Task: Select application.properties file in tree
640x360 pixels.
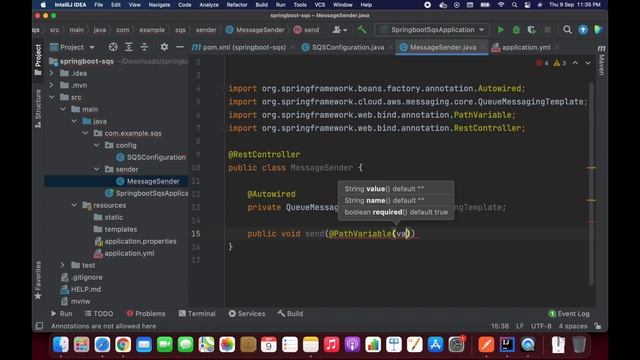Action: coord(140,241)
